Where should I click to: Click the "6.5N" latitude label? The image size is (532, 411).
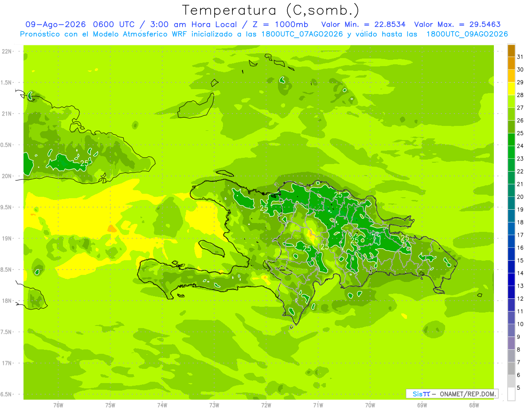click(x=7, y=395)
